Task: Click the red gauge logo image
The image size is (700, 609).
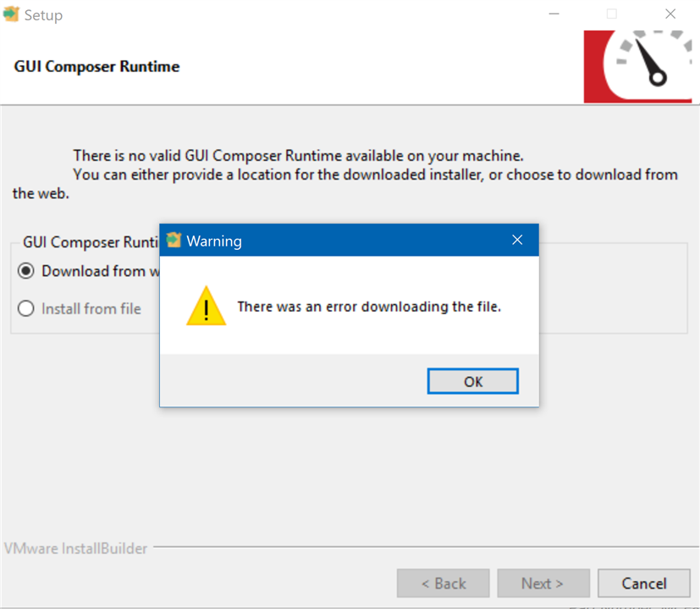Action: click(637, 67)
